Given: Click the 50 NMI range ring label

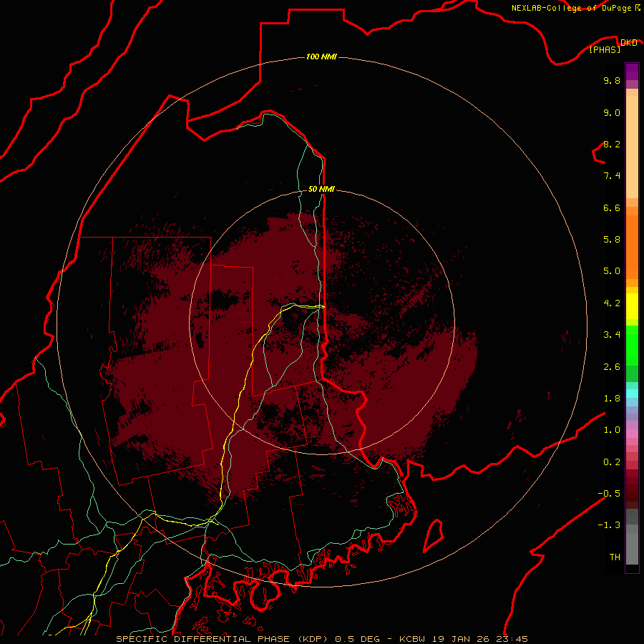Looking at the screenshot, I should (321, 189).
